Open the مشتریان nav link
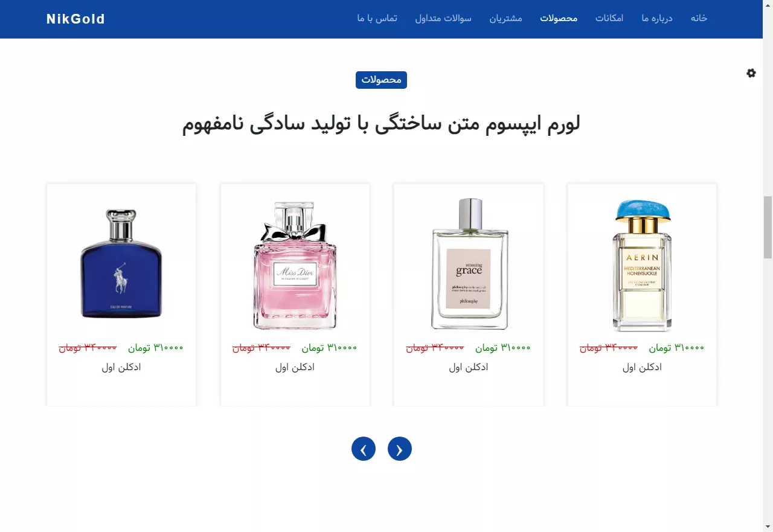This screenshot has width=773, height=532. point(505,18)
